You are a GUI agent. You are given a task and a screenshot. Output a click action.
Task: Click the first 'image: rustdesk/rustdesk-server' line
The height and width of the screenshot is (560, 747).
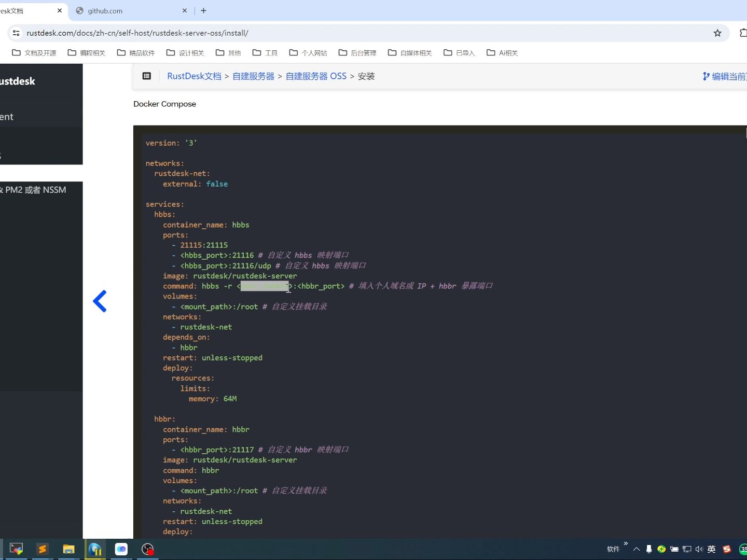point(230,276)
